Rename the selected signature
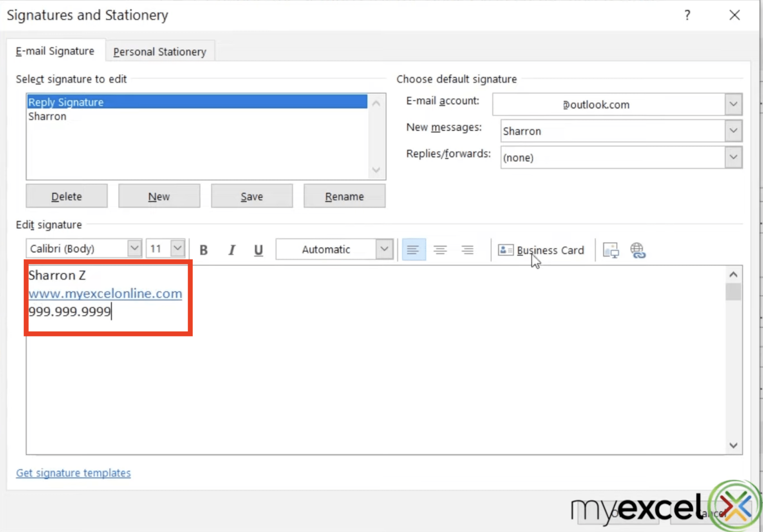The image size is (763, 532). [344, 196]
